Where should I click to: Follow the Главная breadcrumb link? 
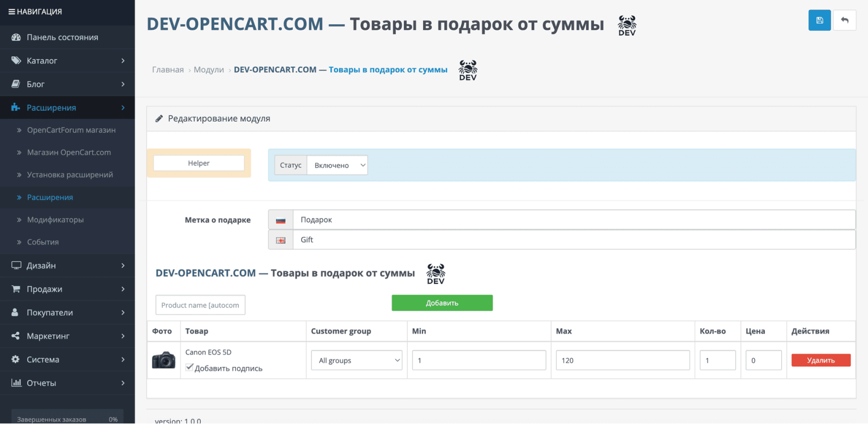point(168,70)
